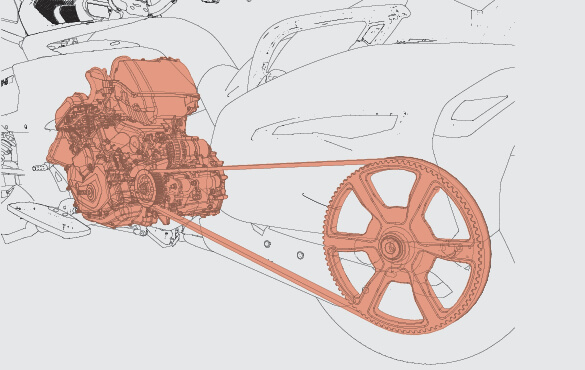This screenshot has width=585, height=370.
Task: Click the tail panel vent outline at right
Action: [x=479, y=108]
